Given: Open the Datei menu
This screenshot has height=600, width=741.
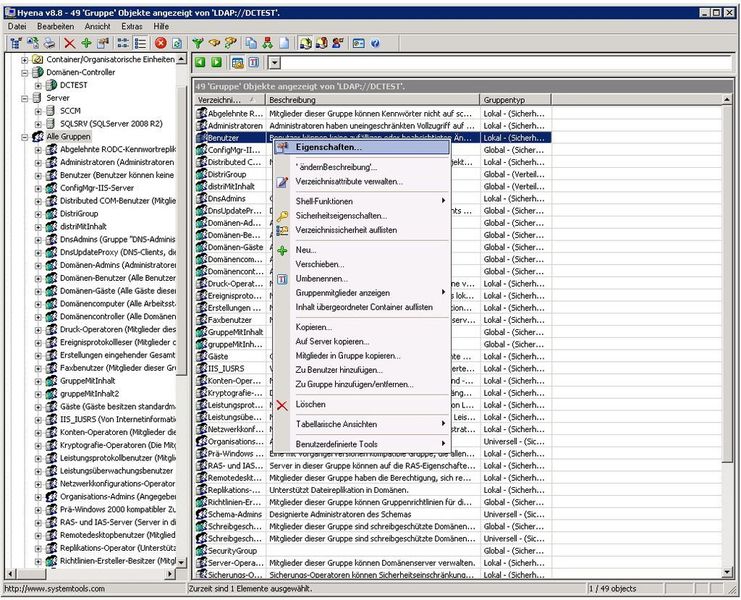Looking at the screenshot, I should point(17,26).
